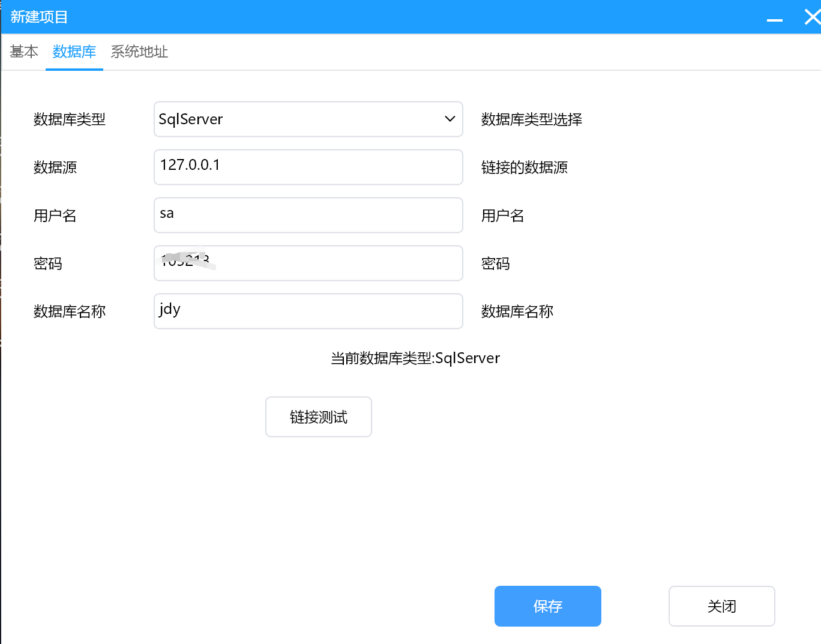Click the left-side 数据库名称 label
The width and height of the screenshot is (821, 644).
tap(70, 311)
